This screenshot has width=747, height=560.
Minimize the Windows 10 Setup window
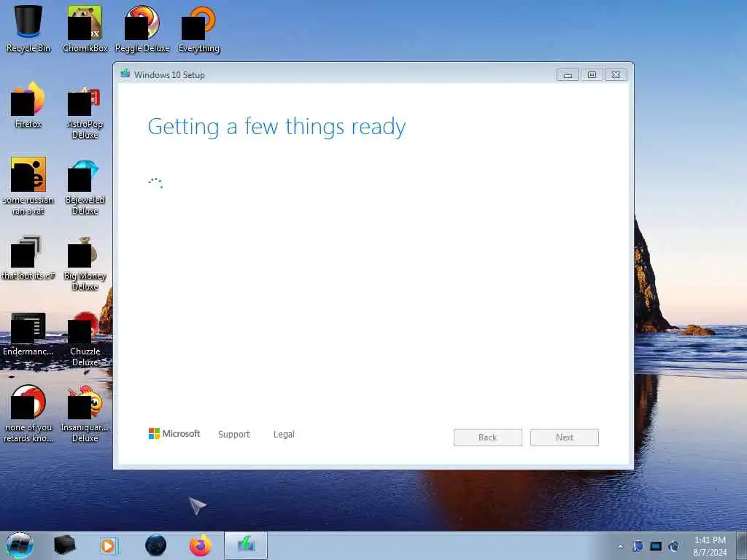568,75
